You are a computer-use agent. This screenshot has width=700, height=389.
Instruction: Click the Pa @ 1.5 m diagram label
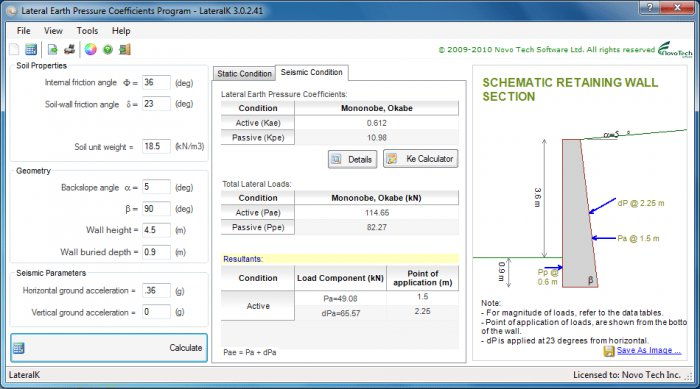pyautogui.click(x=638, y=238)
